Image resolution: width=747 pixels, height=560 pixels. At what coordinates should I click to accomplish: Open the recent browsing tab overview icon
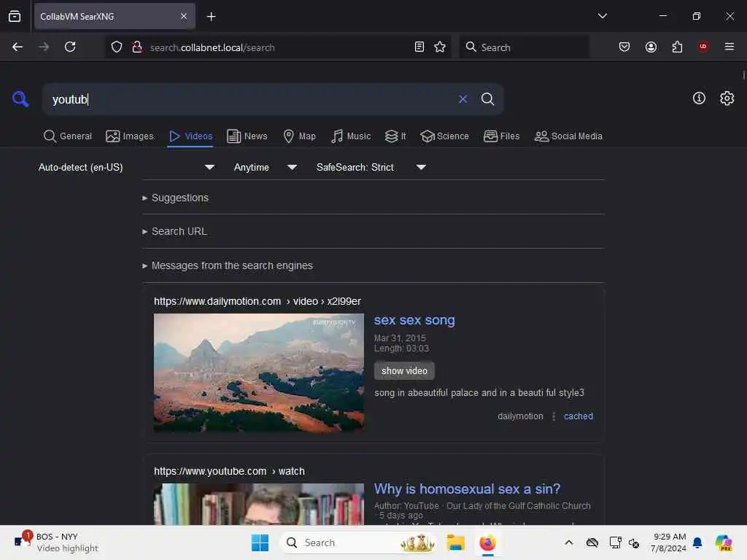[15, 17]
